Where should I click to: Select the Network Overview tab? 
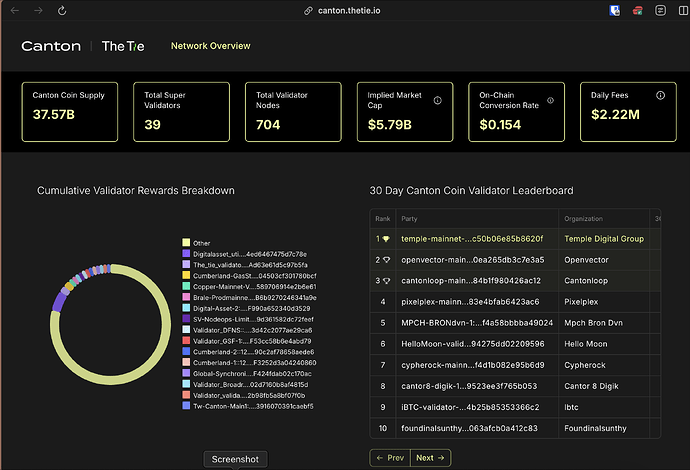pyautogui.click(x=210, y=46)
